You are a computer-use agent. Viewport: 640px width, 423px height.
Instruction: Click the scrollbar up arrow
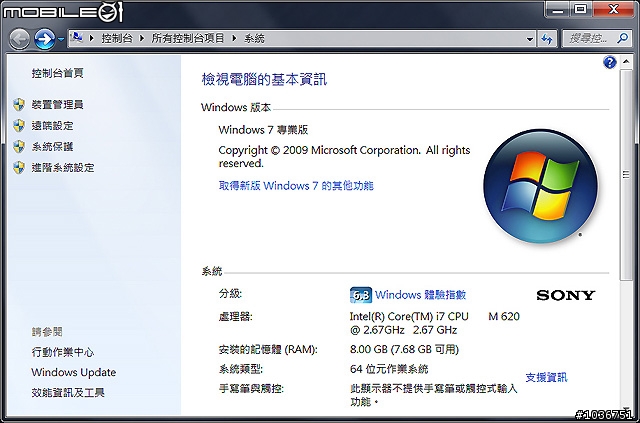[x=626, y=62]
